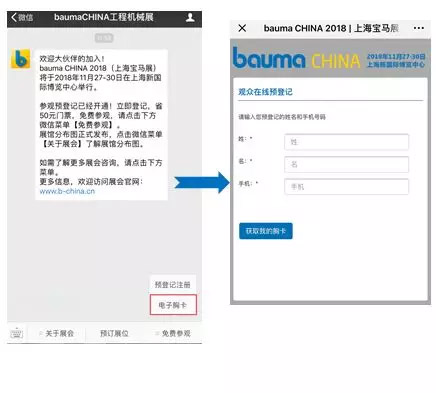Click the 请输入您预登记的姓名和手机号码 instruction text
Image resolution: width=436 pixels, height=393 pixels.
[x=282, y=117]
